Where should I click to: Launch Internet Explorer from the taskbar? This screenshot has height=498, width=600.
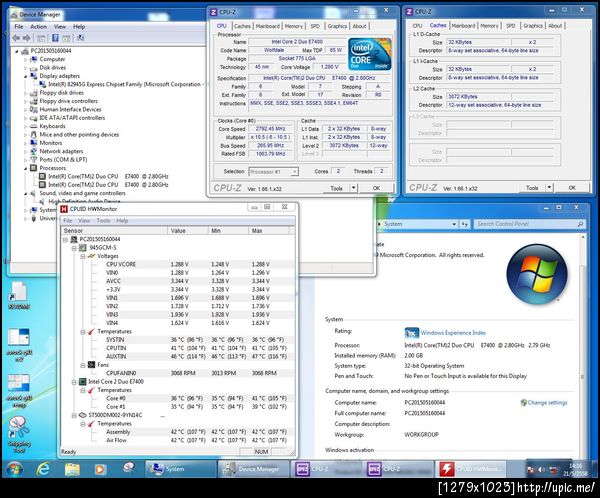click(43, 469)
